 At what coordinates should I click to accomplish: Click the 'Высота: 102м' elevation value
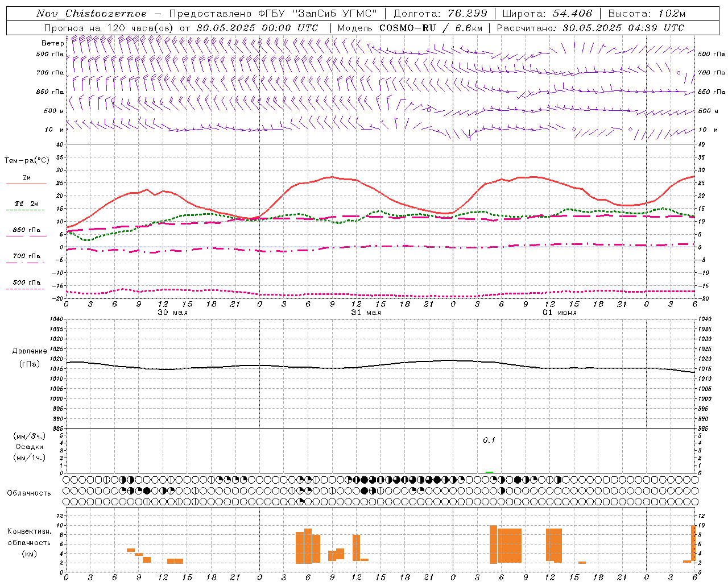coord(647,14)
